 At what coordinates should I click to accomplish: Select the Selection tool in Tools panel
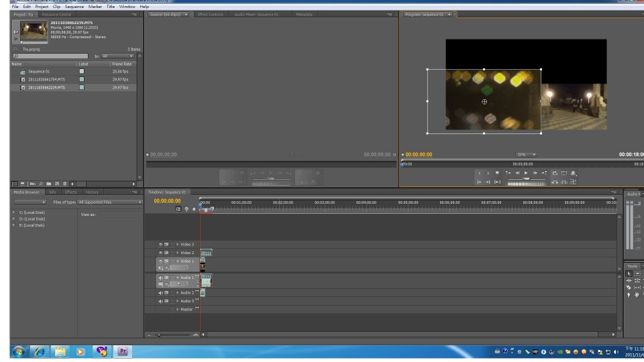(629, 274)
